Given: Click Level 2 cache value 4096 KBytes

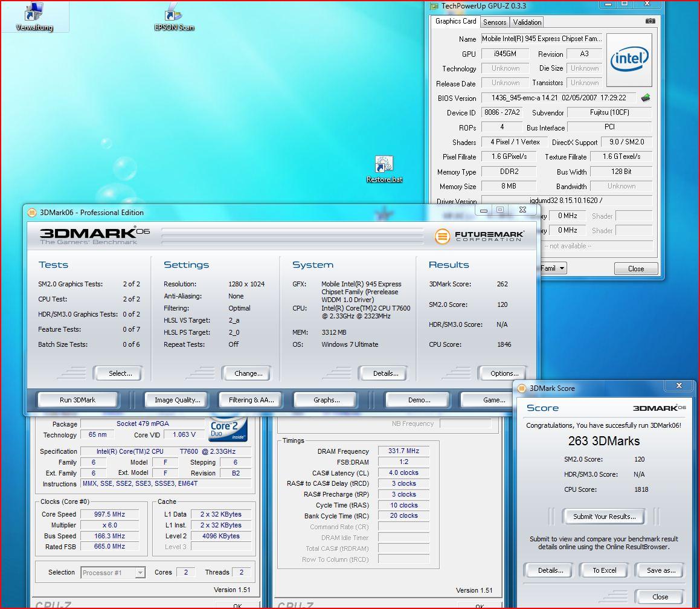Looking at the screenshot, I should (x=220, y=536).
